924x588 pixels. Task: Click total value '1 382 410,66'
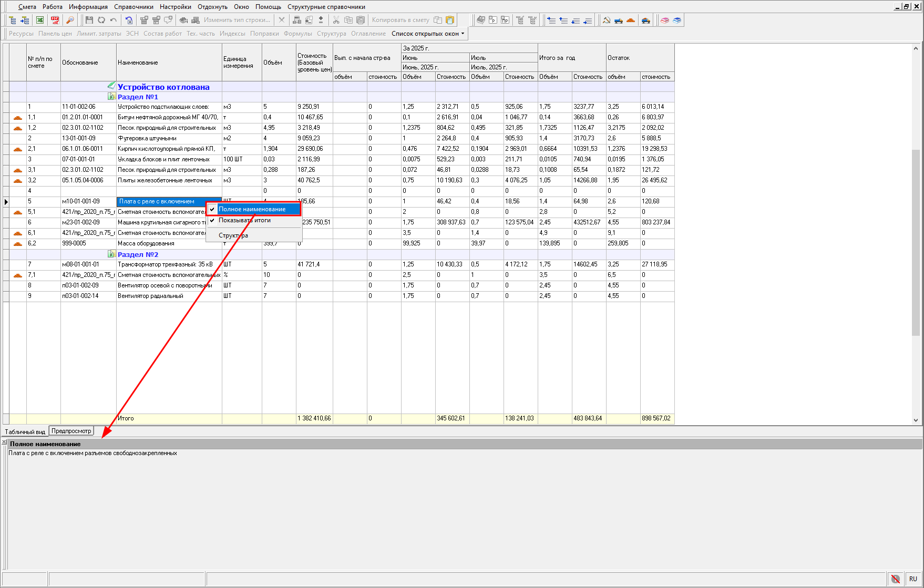(x=314, y=418)
